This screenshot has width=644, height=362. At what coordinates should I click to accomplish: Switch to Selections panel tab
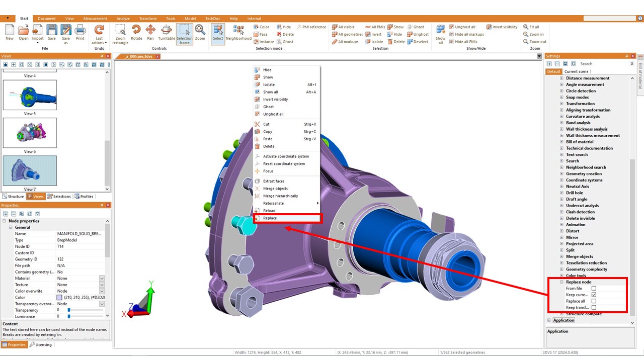click(x=59, y=197)
